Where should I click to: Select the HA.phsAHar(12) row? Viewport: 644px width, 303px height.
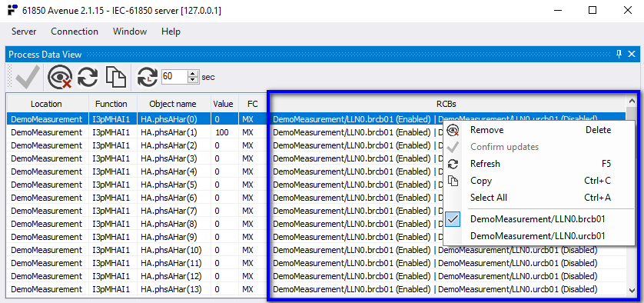coord(316,276)
